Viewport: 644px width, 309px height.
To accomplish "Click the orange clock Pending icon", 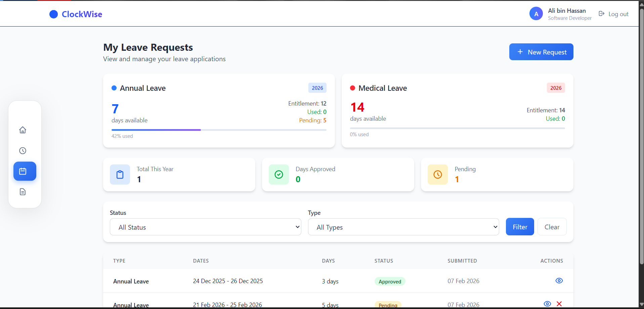I will tap(438, 175).
